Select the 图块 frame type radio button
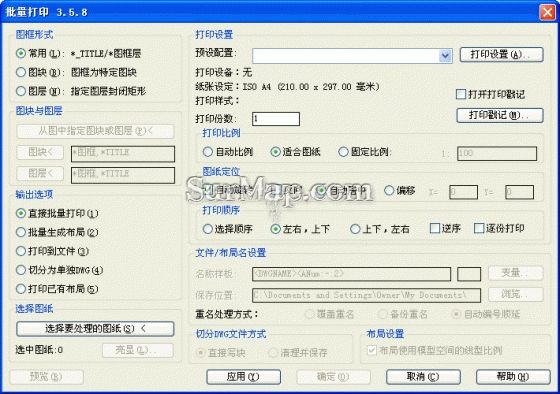Viewport: 560px width, 394px height. [21, 73]
